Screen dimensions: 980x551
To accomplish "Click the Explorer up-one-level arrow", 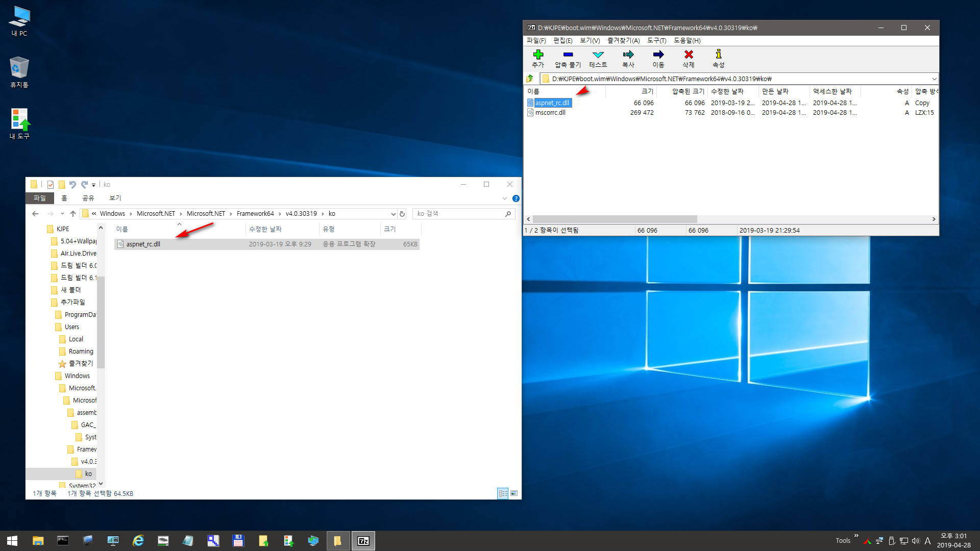I will (x=73, y=214).
